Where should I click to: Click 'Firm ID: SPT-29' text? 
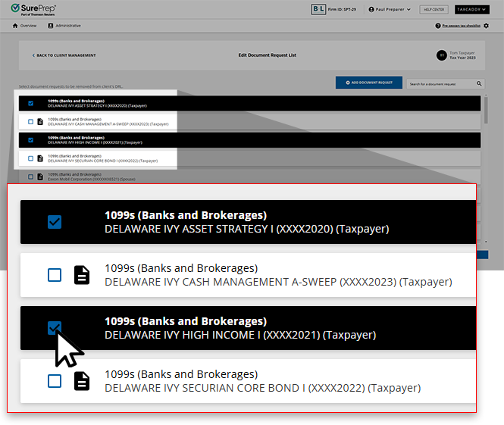click(342, 10)
